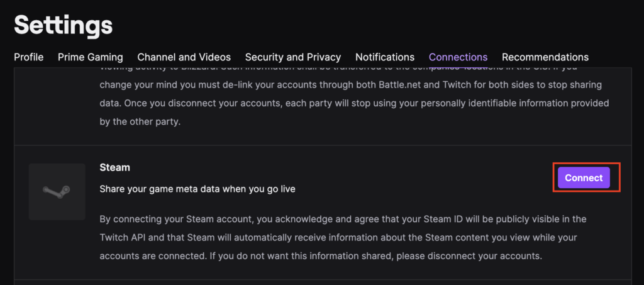Connect your Steam account
Viewport: 644px width, 285px height.
[584, 178]
